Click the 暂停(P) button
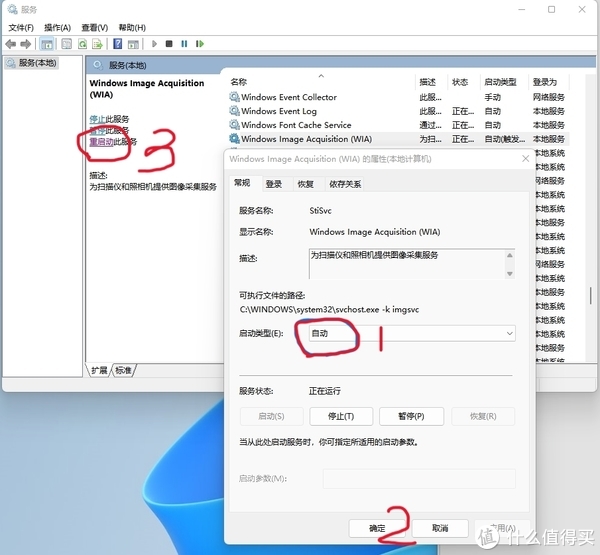Image resolution: width=600 pixels, height=555 pixels. 411,416
